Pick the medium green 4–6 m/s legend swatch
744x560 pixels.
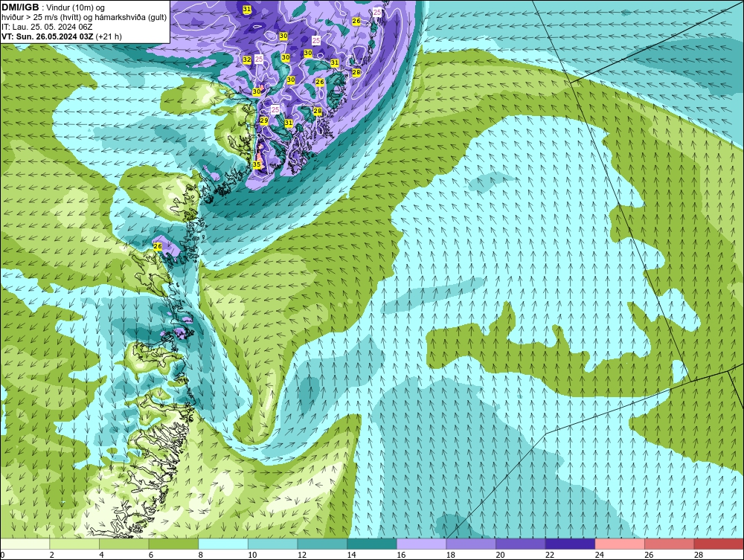coord(124,544)
